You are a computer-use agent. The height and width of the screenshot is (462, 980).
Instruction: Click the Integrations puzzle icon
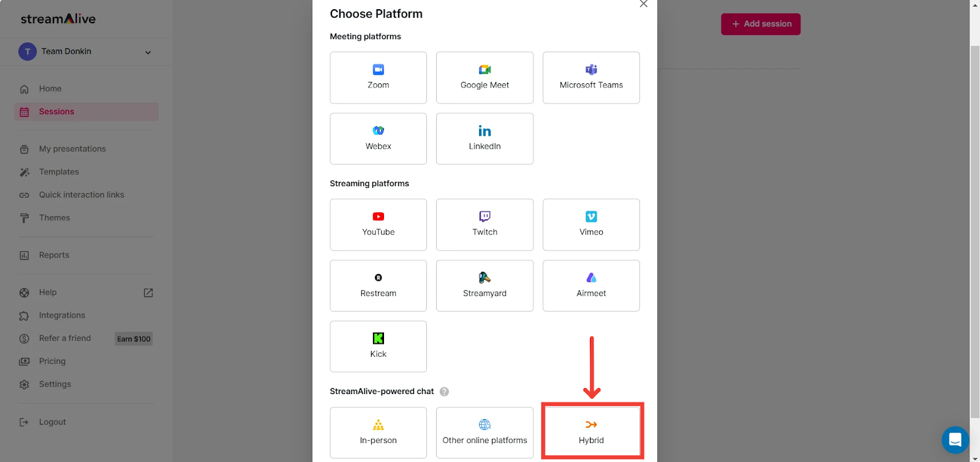[24, 316]
